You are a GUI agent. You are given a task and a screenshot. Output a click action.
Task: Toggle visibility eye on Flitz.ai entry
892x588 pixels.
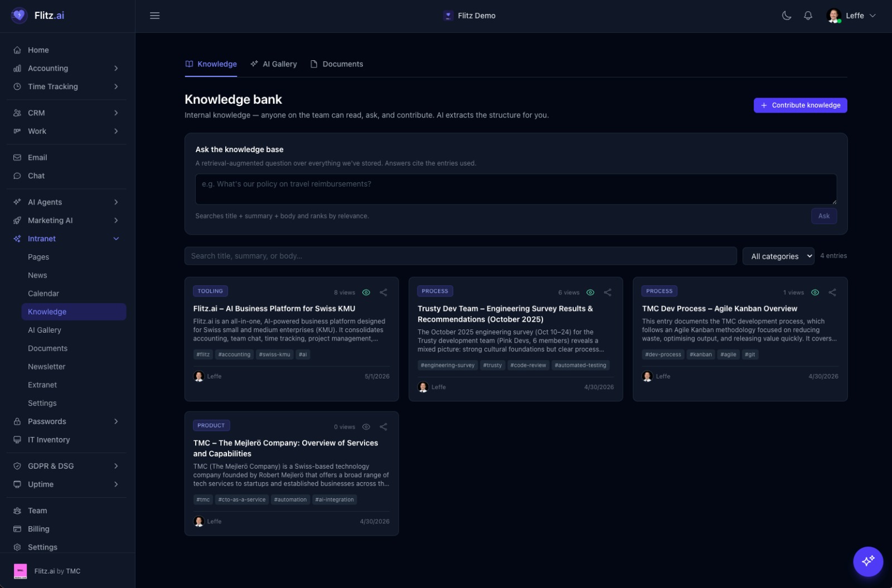pos(366,293)
